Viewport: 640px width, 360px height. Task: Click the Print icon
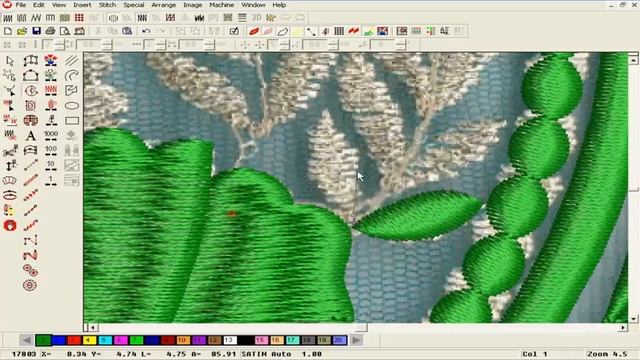[50, 31]
